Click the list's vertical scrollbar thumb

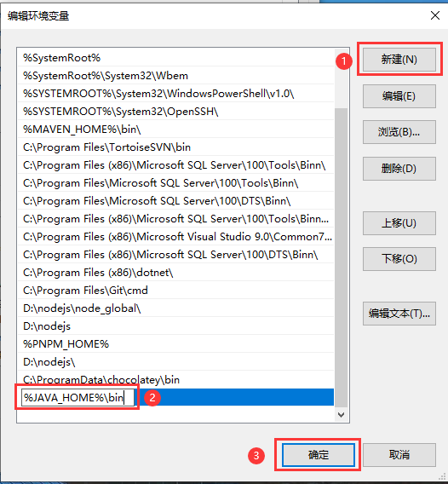pyautogui.click(x=341, y=257)
